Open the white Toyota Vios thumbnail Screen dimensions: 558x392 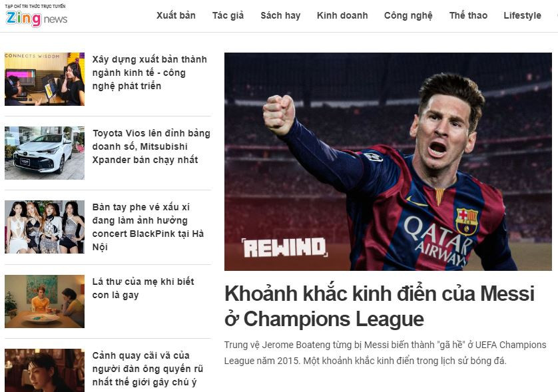coord(45,153)
